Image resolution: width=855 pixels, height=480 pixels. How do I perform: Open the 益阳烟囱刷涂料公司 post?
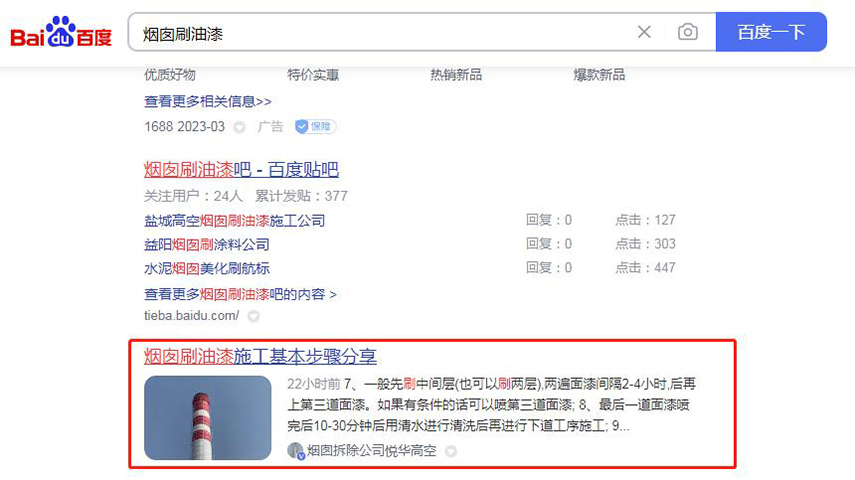206,244
